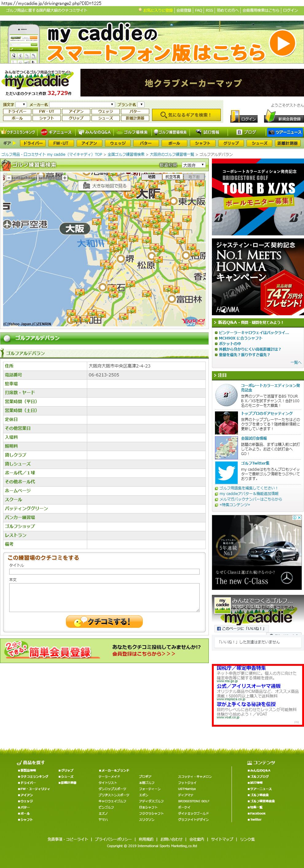Click 会員登録 link in top bar

(x=184, y=10)
